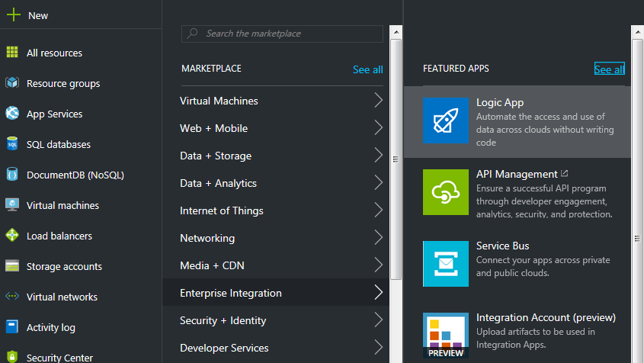Viewport: 644px width, 363px height.
Task: Click the DocumentDB (NoSQL) icon
Action: point(12,175)
